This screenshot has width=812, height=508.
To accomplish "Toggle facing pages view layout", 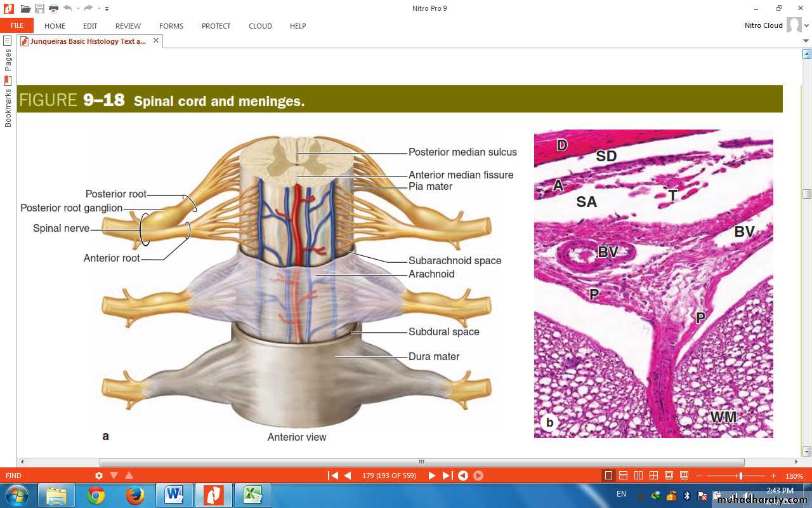I will (638, 476).
